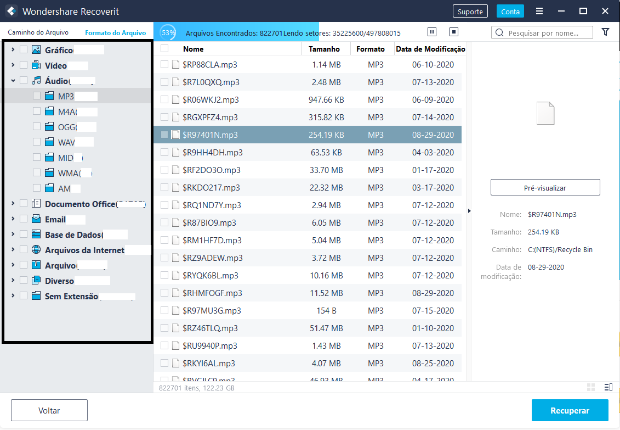This screenshot has height=430, width=620.
Task: Expand the Documento Office category
Action: coord(12,204)
